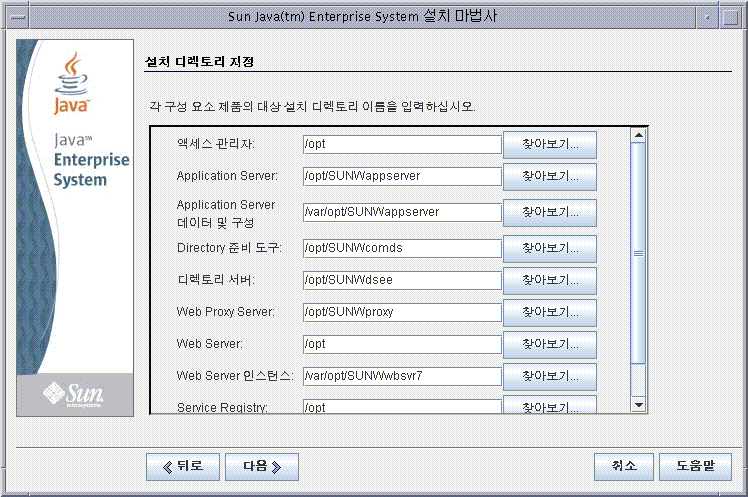Focus the Web Server /opt field
This screenshot has height=497, width=748.
click(402, 344)
